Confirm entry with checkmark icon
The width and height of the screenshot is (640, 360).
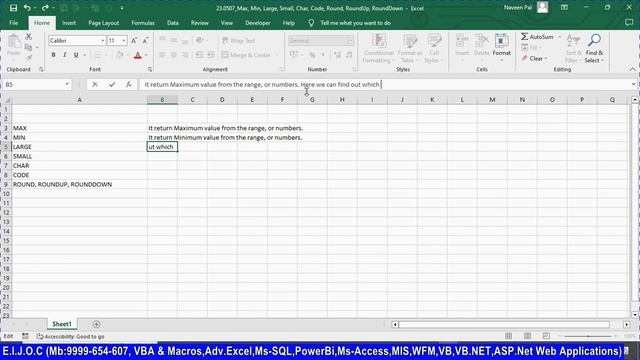coord(112,84)
